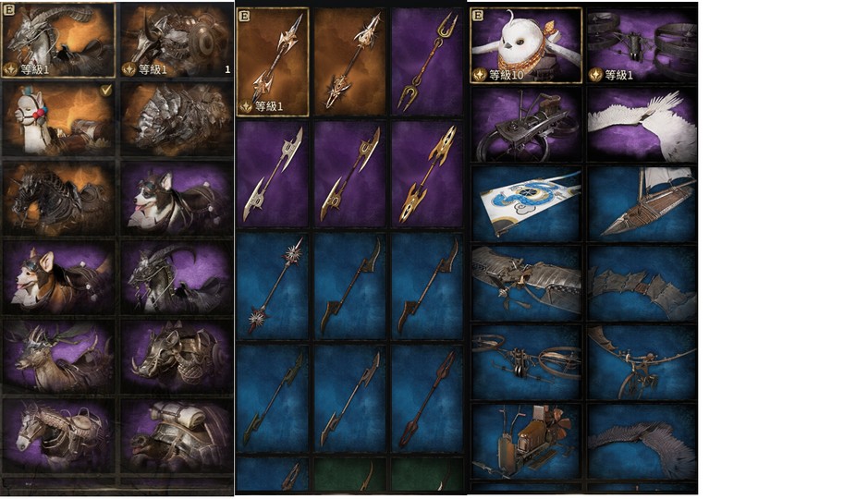Screen dimensions: 868x499
Task: Choose the orange engine fan glider
Action: coord(526,442)
